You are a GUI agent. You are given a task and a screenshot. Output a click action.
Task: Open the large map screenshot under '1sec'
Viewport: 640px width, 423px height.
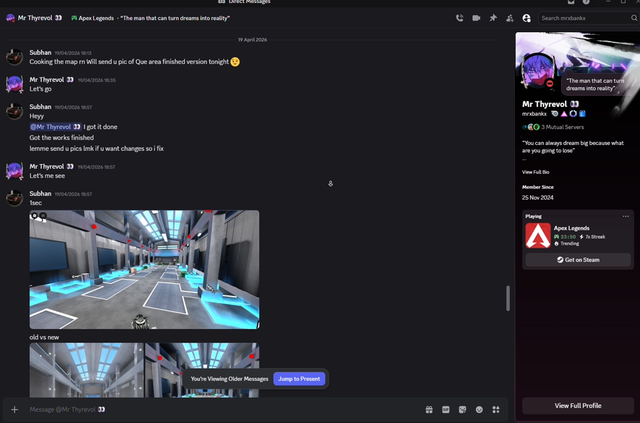pos(144,269)
